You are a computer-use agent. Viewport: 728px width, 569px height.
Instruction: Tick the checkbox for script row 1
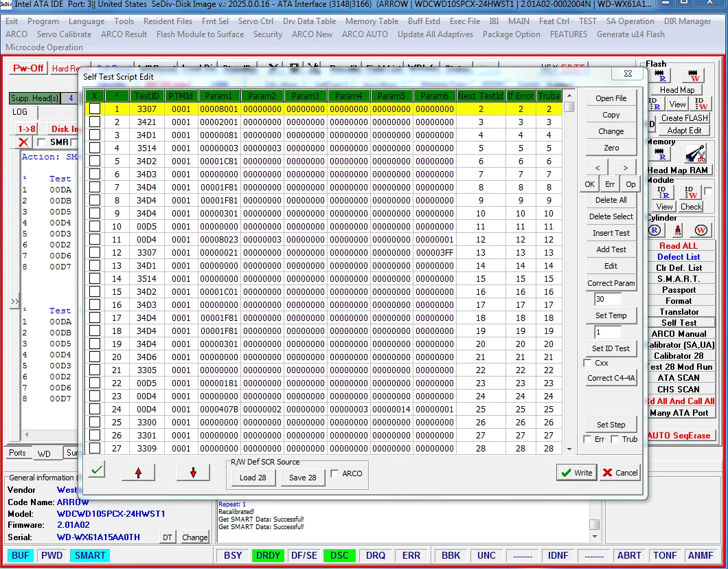click(95, 109)
